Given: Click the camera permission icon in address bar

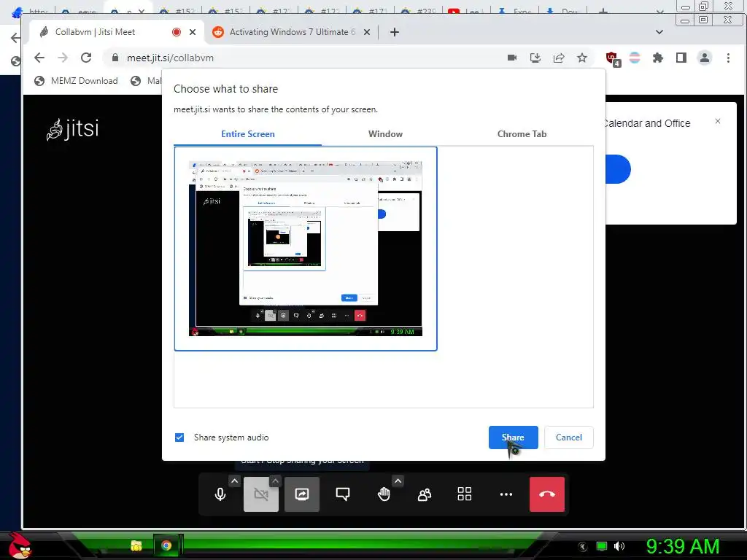Looking at the screenshot, I should [x=512, y=58].
